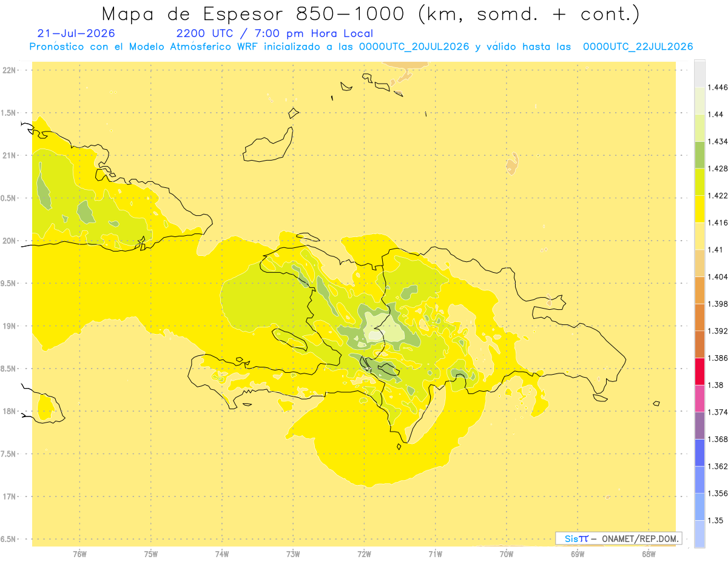Click the legend value '1.356'
Screen dimensions: 728x562
(x=718, y=493)
